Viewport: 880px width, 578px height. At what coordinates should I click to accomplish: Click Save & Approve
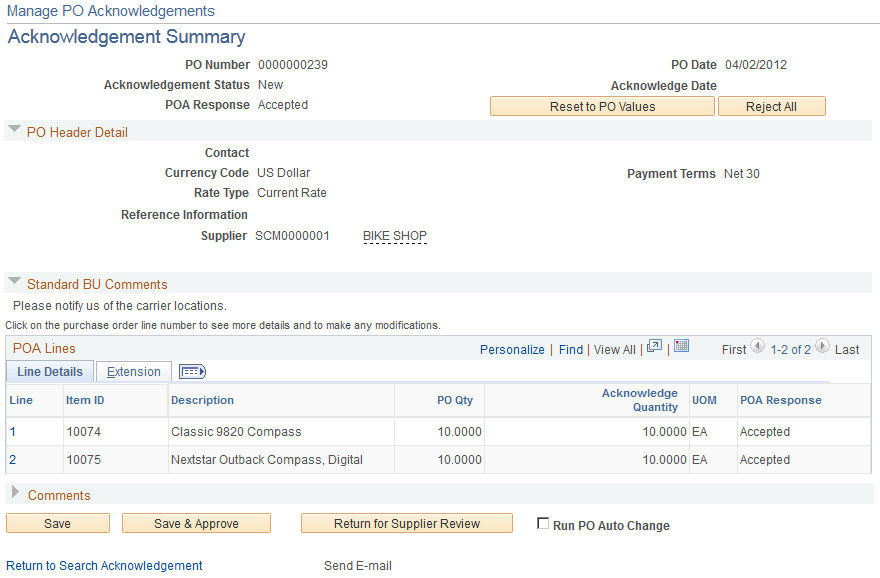tap(196, 522)
